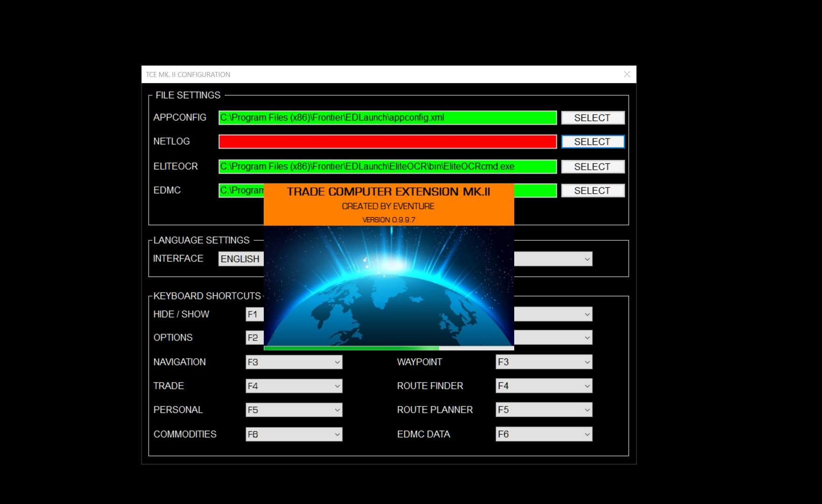Image resolution: width=822 pixels, height=504 pixels.
Task: Click the 'TCE MK. II CONFIGURATION' title text
Action: click(188, 75)
